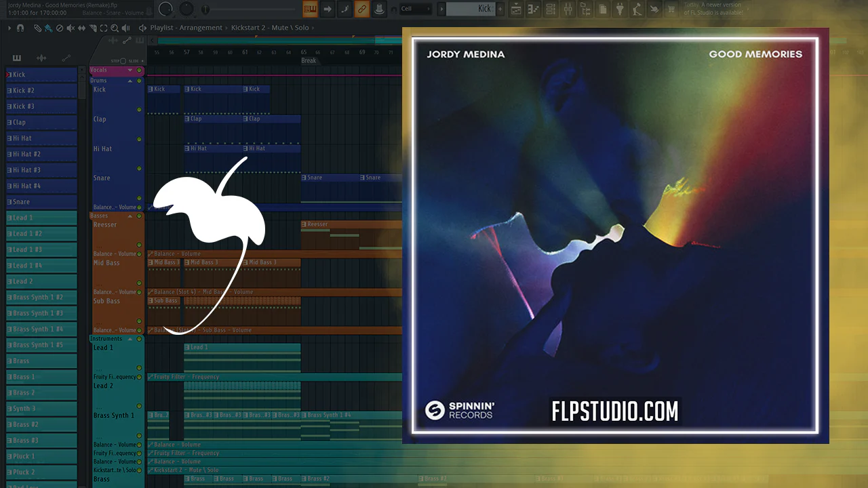Open the Kickstart 2 - Mute \ Solo breadcrumb
This screenshot has width=868, height=488.
[269, 28]
